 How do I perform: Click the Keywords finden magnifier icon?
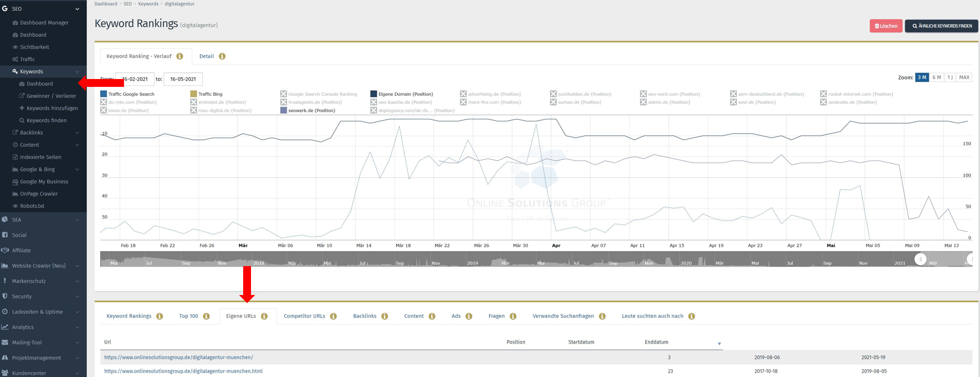click(x=22, y=120)
